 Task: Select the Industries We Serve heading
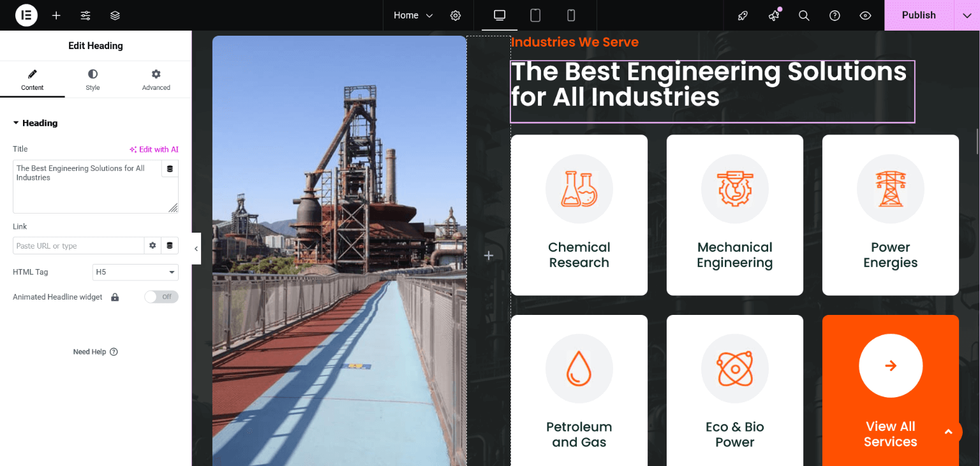pos(575,42)
